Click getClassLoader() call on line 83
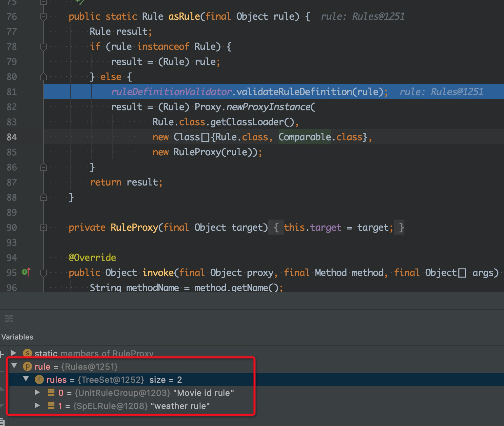 (252, 122)
